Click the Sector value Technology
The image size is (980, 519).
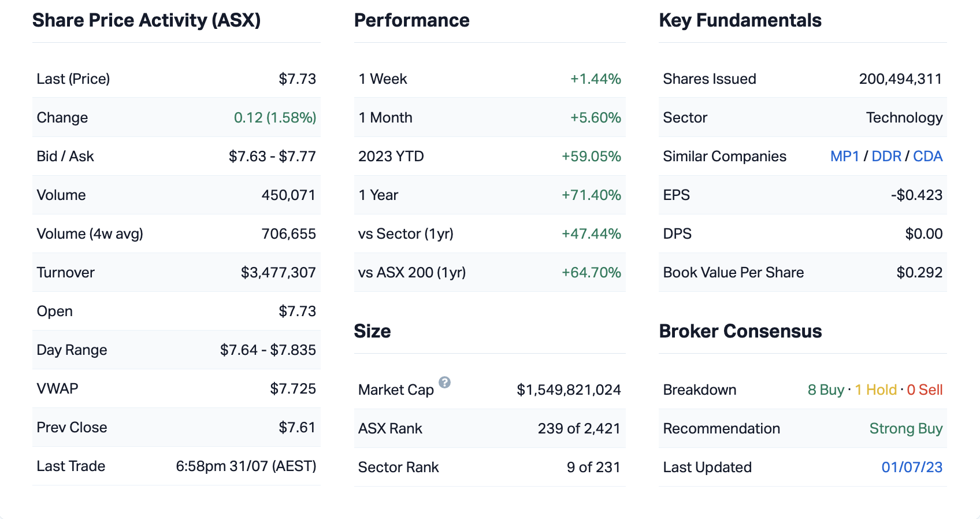point(904,118)
